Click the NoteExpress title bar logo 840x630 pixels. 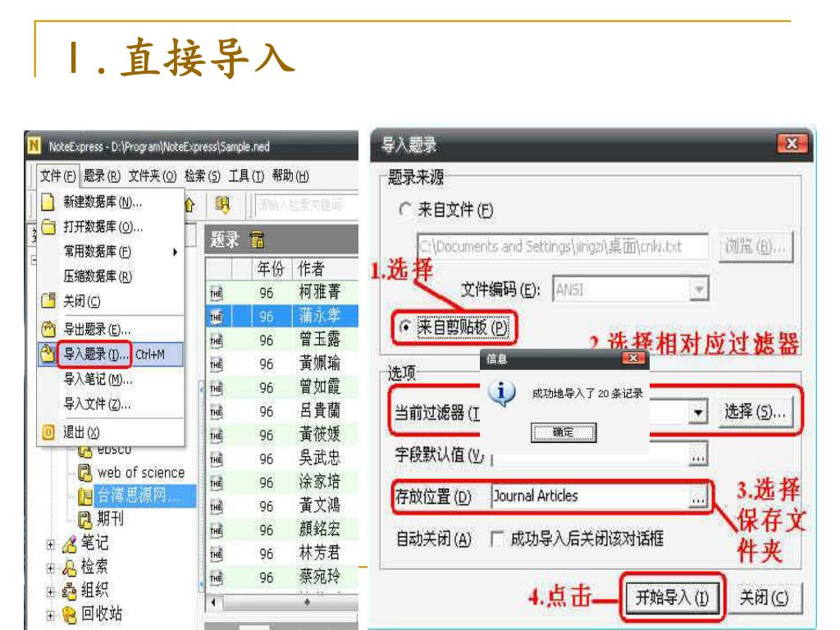[34, 146]
